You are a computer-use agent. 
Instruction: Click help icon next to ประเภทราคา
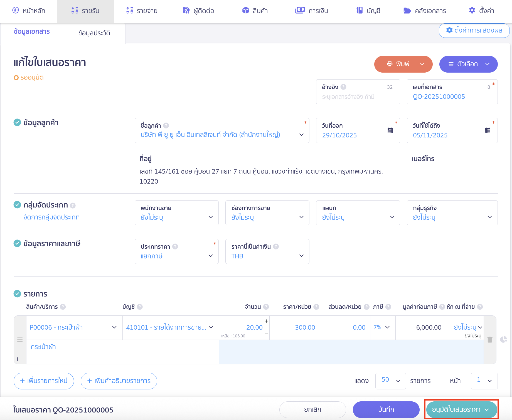click(x=175, y=246)
